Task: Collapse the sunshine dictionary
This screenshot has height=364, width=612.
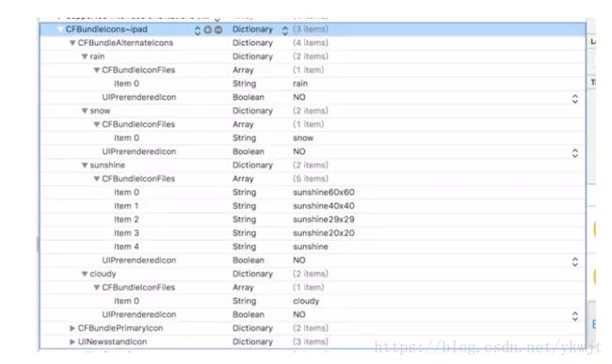Action: 85,166
